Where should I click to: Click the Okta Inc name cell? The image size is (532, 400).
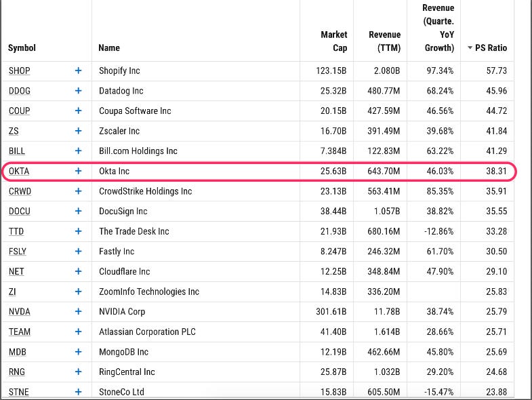[x=114, y=171]
